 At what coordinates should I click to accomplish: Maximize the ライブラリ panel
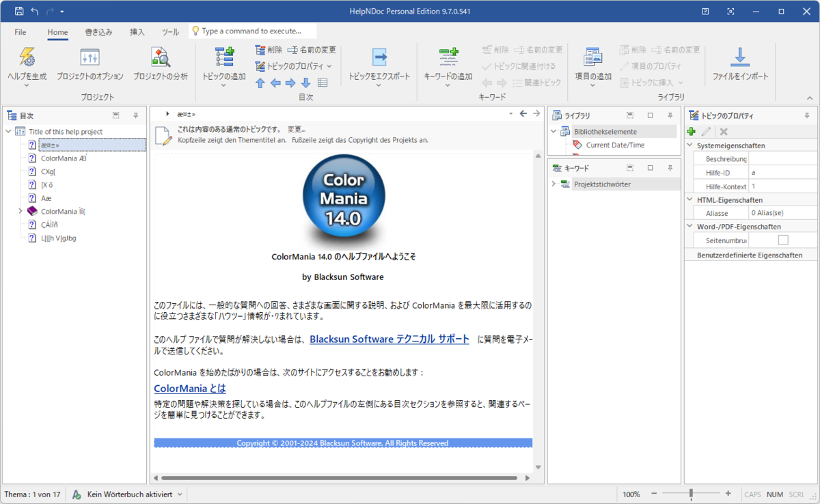tap(651, 115)
